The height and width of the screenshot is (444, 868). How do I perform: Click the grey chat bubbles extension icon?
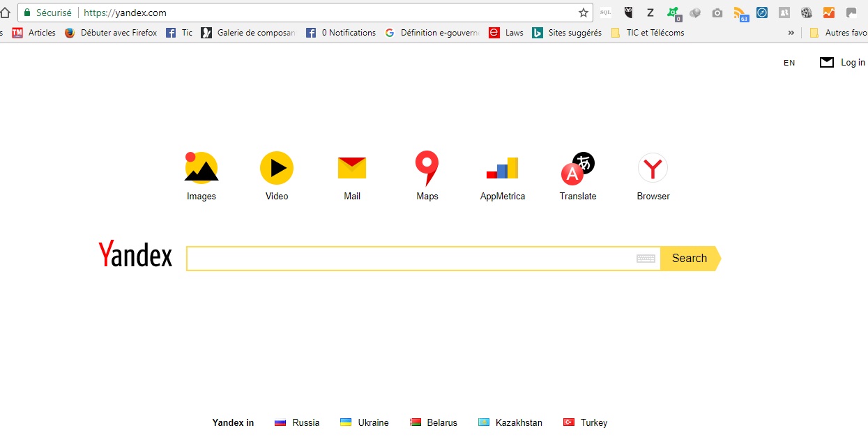click(x=695, y=13)
